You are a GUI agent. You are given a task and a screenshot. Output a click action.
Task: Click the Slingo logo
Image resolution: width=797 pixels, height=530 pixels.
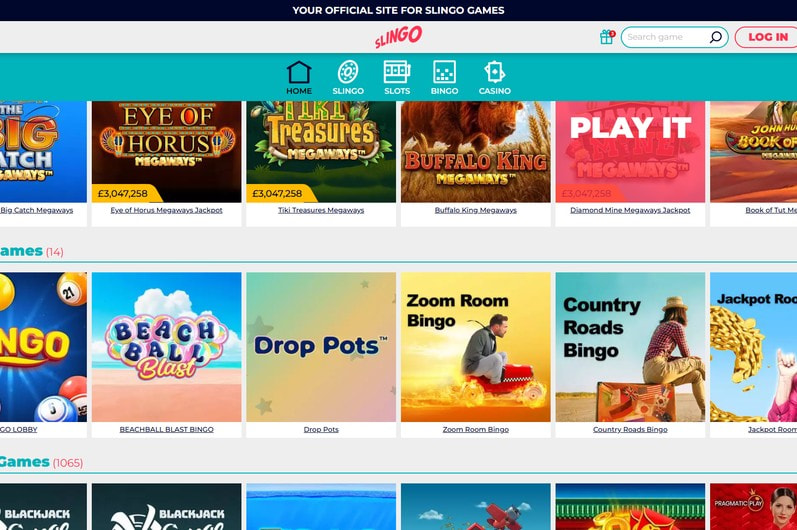tap(398, 37)
